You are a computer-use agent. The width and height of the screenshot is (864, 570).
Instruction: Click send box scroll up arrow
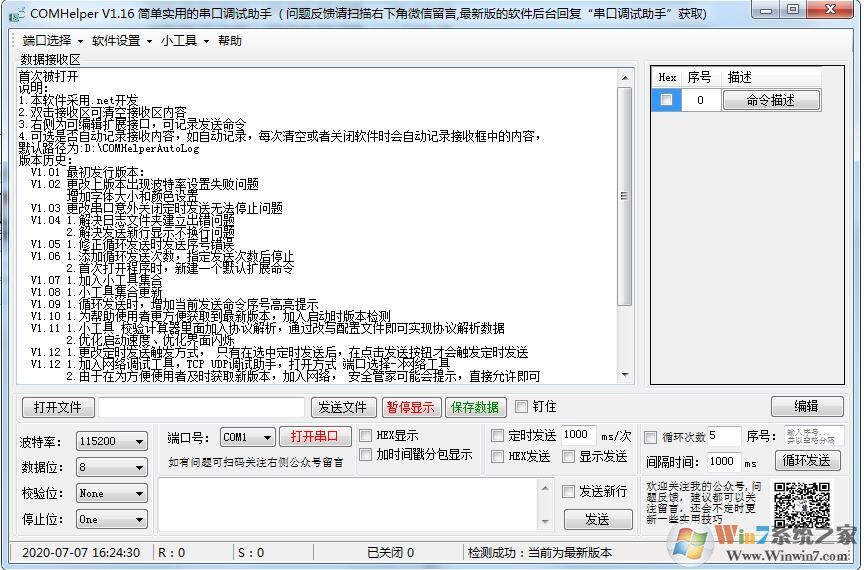point(545,488)
